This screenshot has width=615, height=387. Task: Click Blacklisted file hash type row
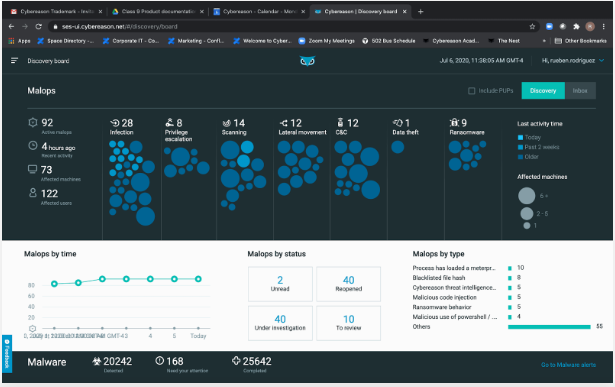(x=467, y=278)
